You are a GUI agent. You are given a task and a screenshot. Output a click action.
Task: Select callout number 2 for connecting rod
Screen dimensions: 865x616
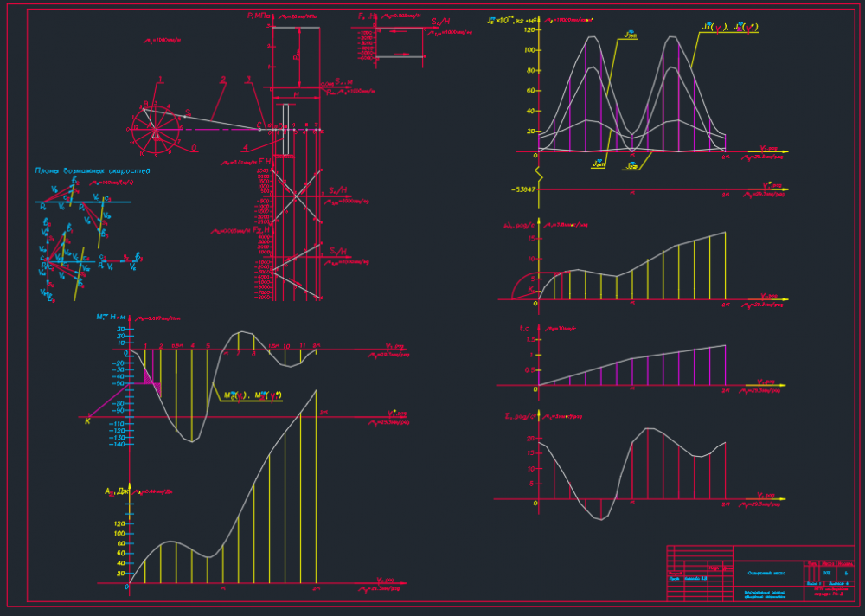222,80
